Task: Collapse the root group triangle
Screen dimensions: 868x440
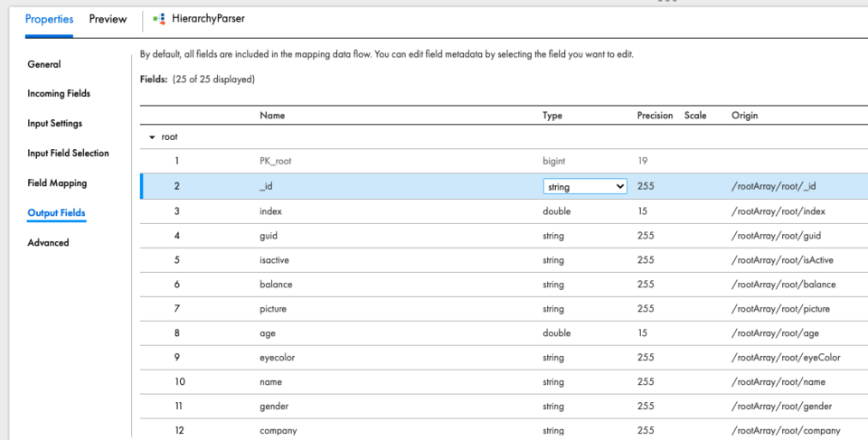Action: tap(152, 137)
